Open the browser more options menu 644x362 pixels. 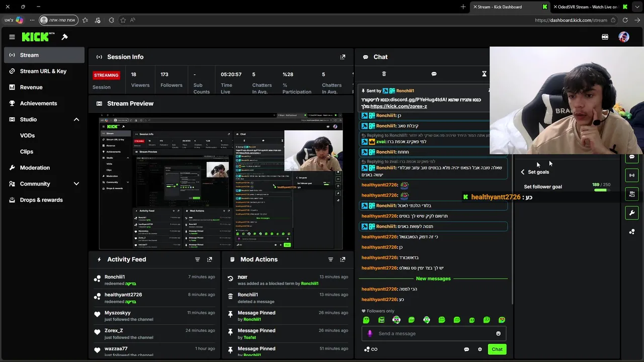tap(32, 20)
